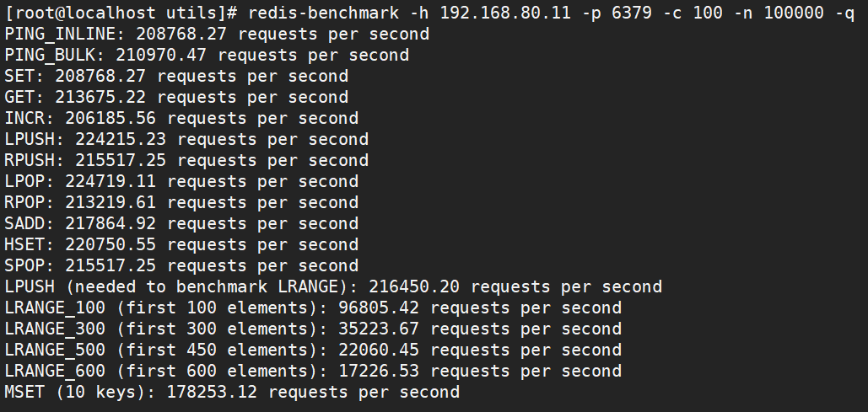Click the LPUSH: 224215.23 result line
This screenshot has width=868, height=412.
[x=186, y=139]
